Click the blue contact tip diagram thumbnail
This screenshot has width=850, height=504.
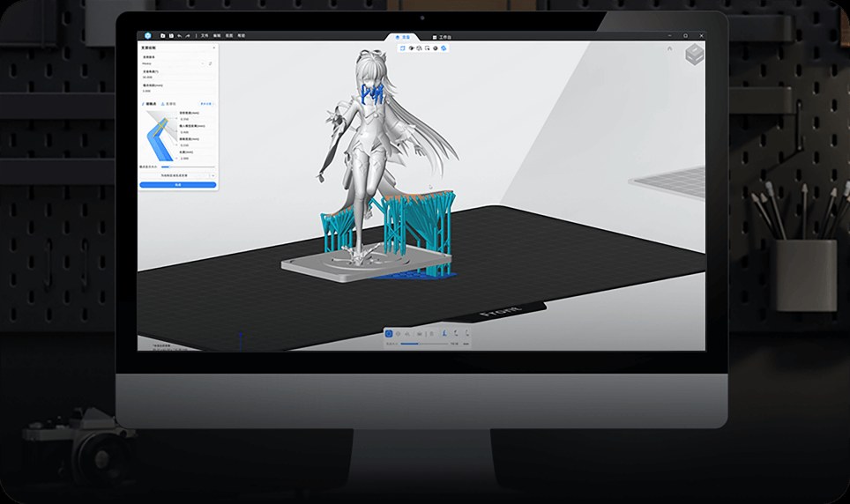click(x=160, y=136)
